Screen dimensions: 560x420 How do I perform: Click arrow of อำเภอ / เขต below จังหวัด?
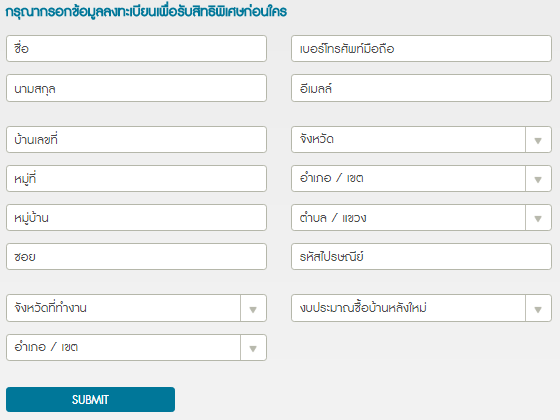click(538, 180)
